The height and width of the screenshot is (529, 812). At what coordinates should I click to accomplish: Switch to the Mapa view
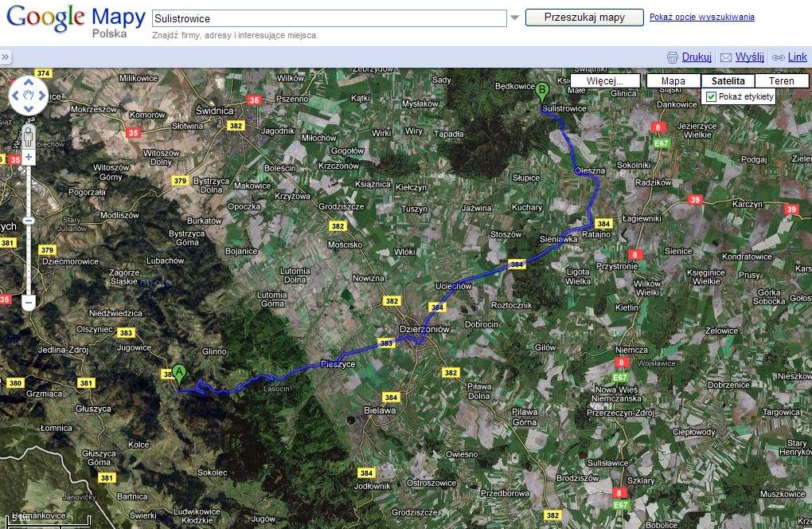pos(673,81)
